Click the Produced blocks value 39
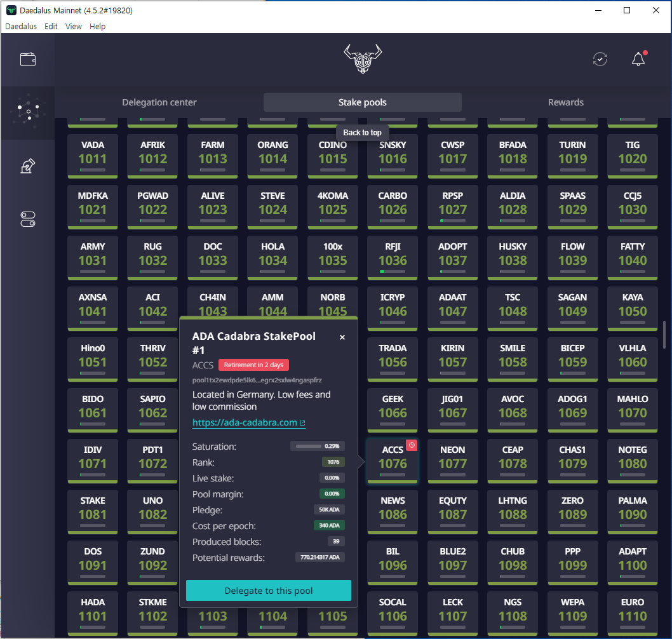 click(337, 541)
